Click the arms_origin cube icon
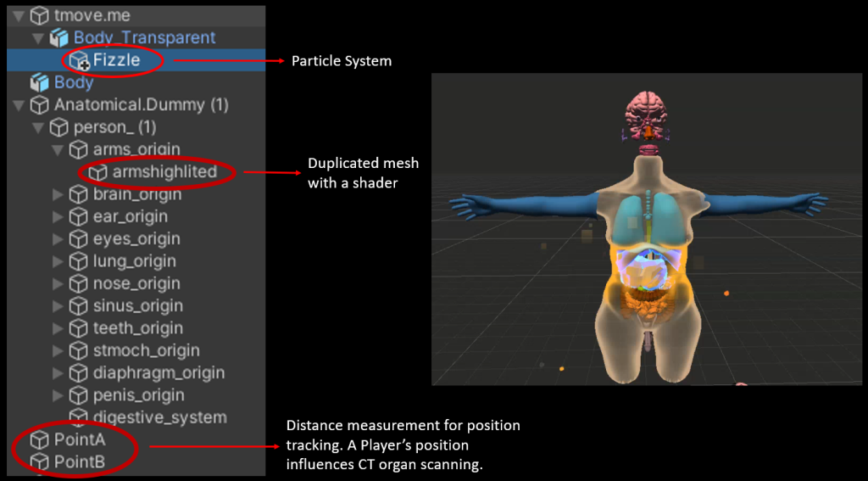Viewport: 868px width, 481px height. 79,149
